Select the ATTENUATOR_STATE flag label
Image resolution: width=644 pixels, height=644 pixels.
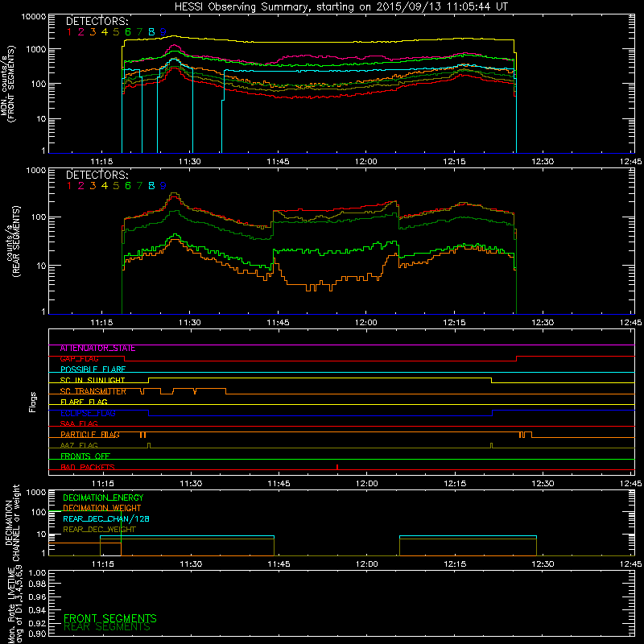click(x=97, y=349)
